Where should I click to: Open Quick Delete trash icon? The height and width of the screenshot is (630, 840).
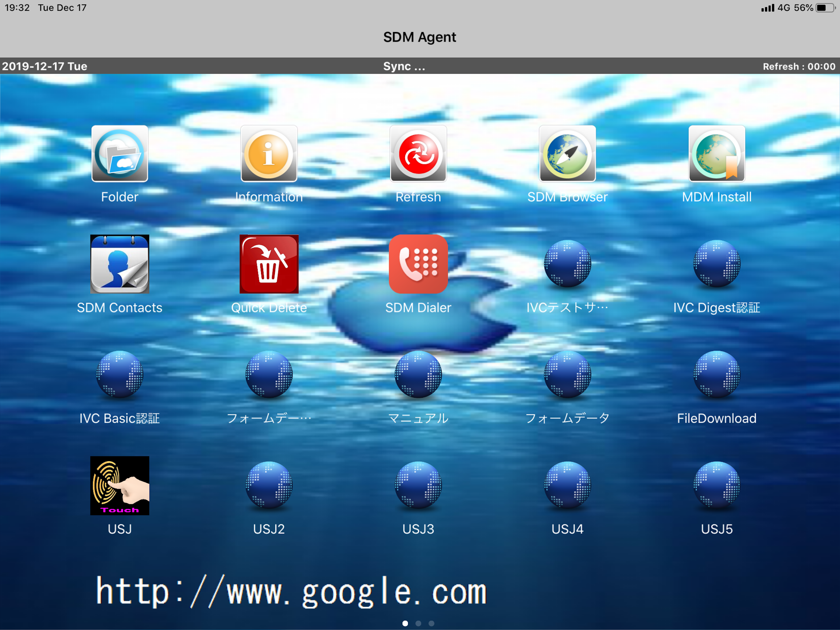269,264
